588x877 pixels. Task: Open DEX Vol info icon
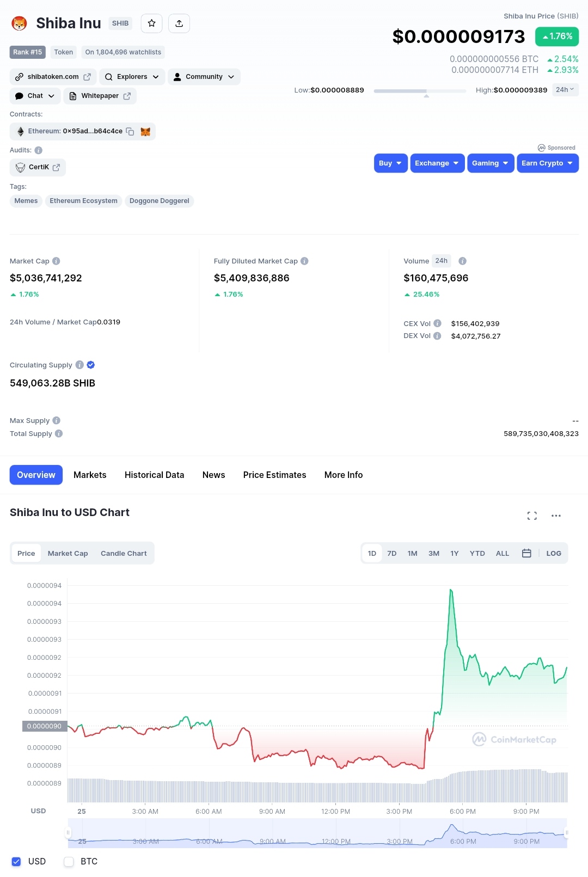tap(437, 336)
